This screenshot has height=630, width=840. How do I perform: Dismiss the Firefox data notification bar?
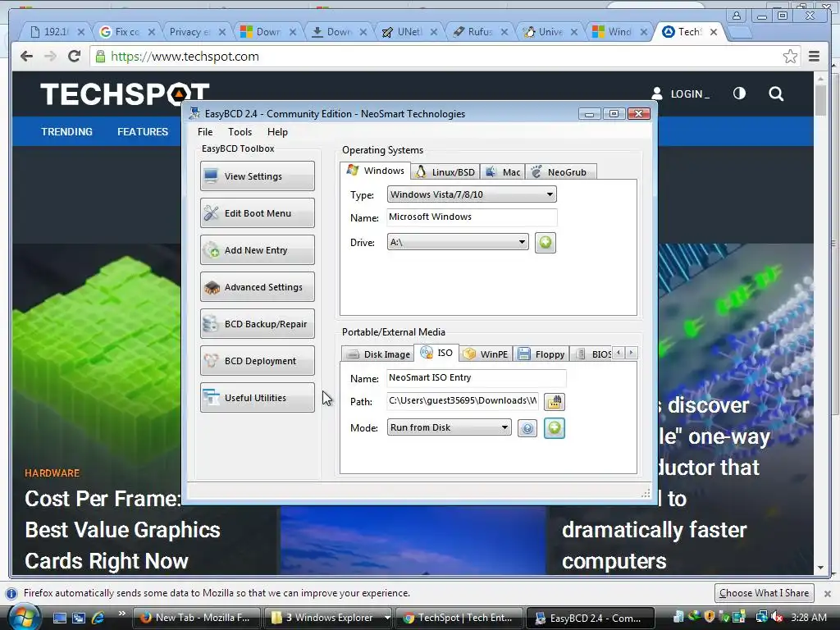click(x=828, y=594)
